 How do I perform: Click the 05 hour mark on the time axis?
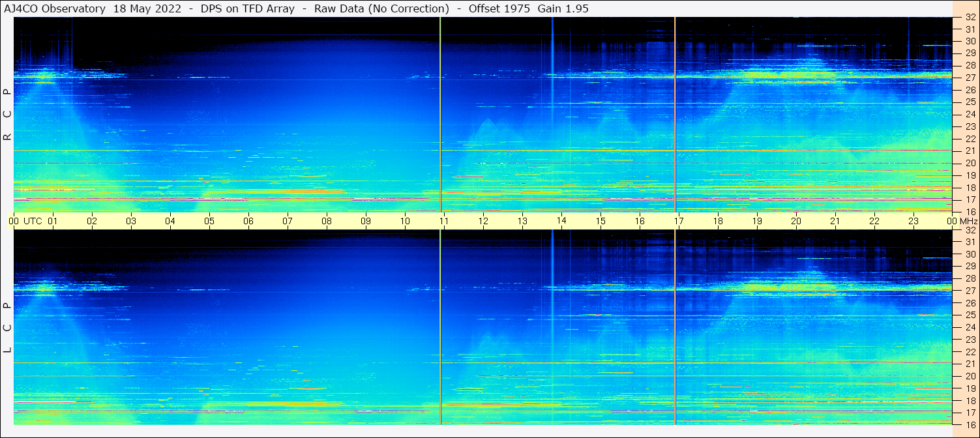coord(209,221)
